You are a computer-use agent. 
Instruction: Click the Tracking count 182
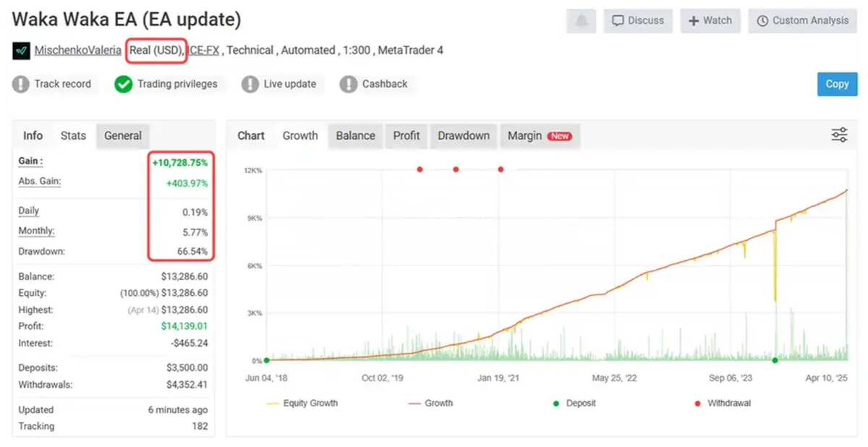199,426
